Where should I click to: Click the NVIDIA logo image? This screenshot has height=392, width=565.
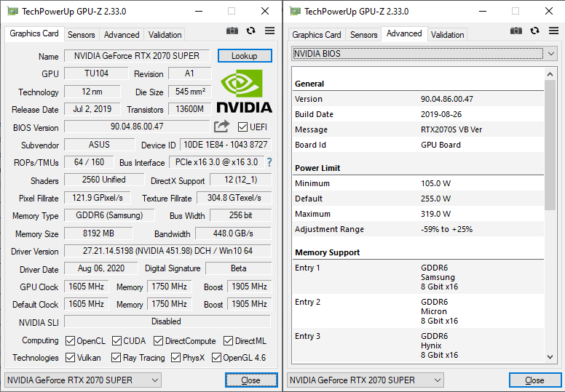point(245,92)
